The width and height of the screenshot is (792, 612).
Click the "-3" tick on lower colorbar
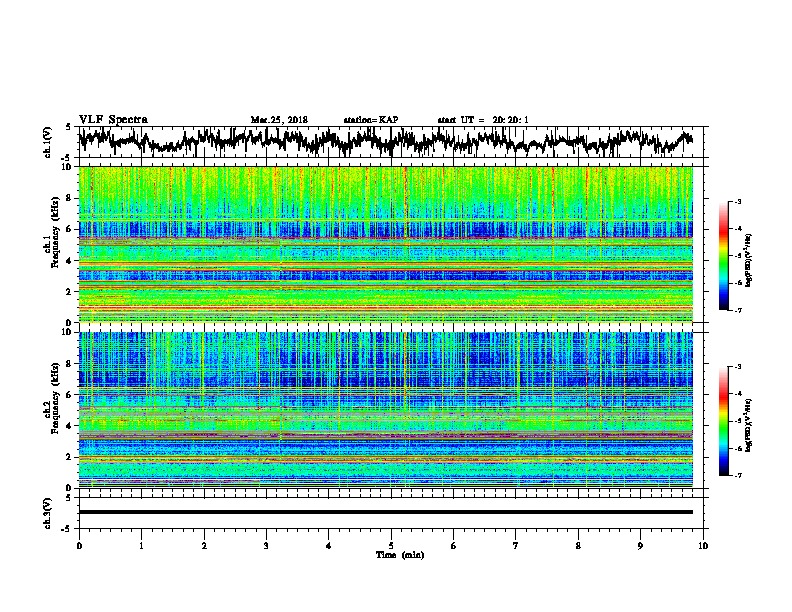point(737,367)
